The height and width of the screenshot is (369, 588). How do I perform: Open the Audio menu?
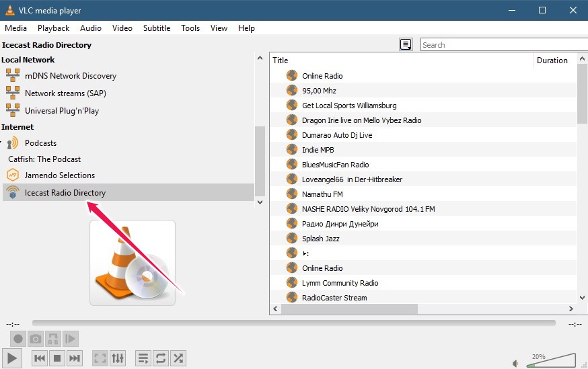pos(91,28)
